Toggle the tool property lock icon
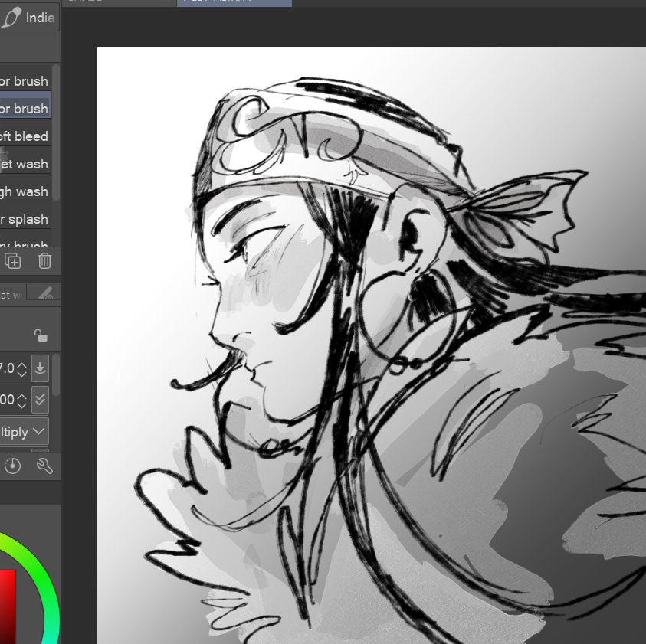Image resolution: width=646 pixels, height=644 pixels. click(x=41, y=335)
